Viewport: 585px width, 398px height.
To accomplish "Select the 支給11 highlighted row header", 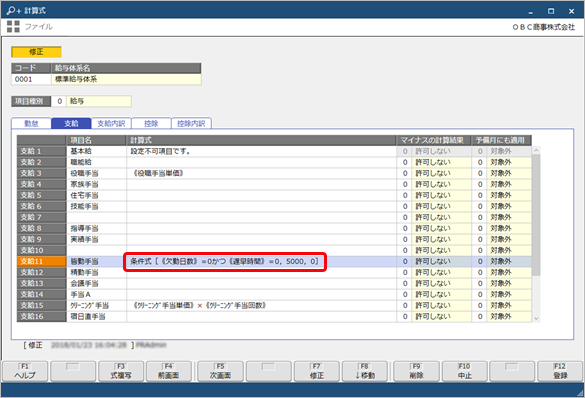I will [41, 261].
